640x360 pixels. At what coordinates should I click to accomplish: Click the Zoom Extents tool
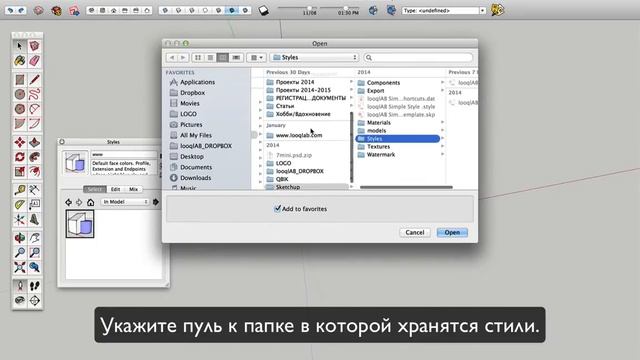point(20,267)
